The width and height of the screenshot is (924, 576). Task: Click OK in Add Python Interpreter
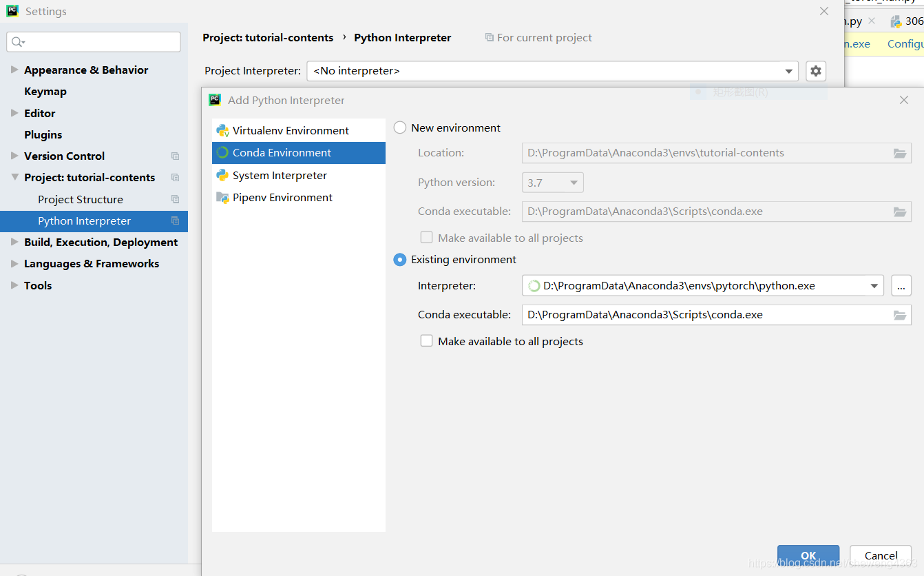point(808,556)
